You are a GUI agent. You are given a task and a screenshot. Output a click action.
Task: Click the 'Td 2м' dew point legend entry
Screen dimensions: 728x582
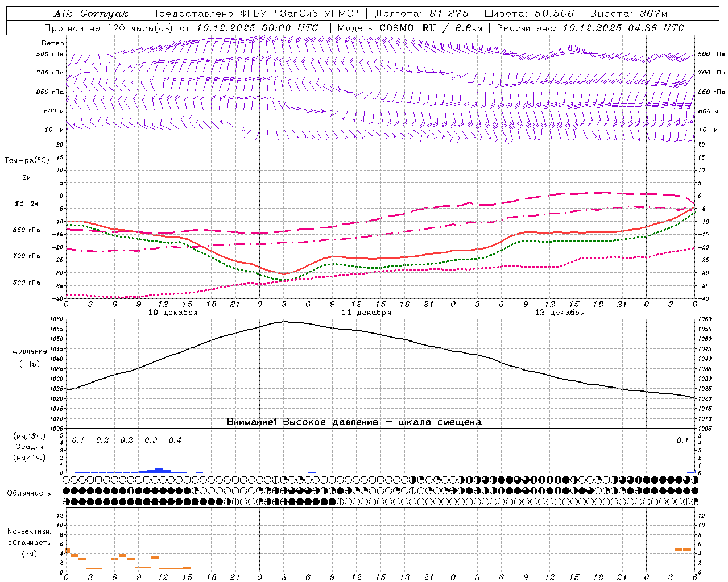27,203
